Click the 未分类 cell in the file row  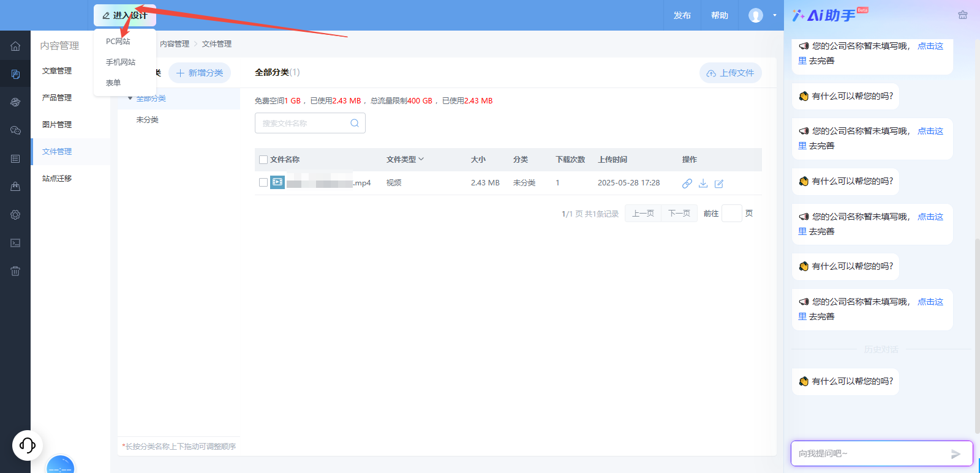click(524, 183)
